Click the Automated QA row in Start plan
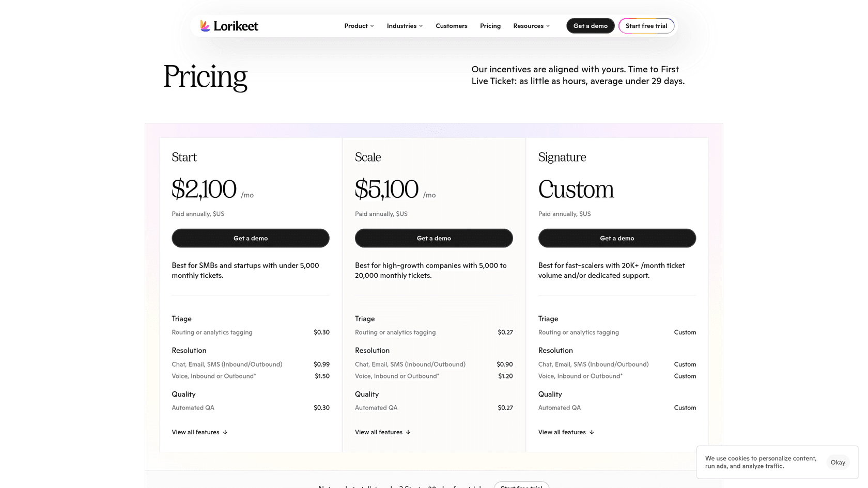The image size is (868, 488). click(251, 407)
